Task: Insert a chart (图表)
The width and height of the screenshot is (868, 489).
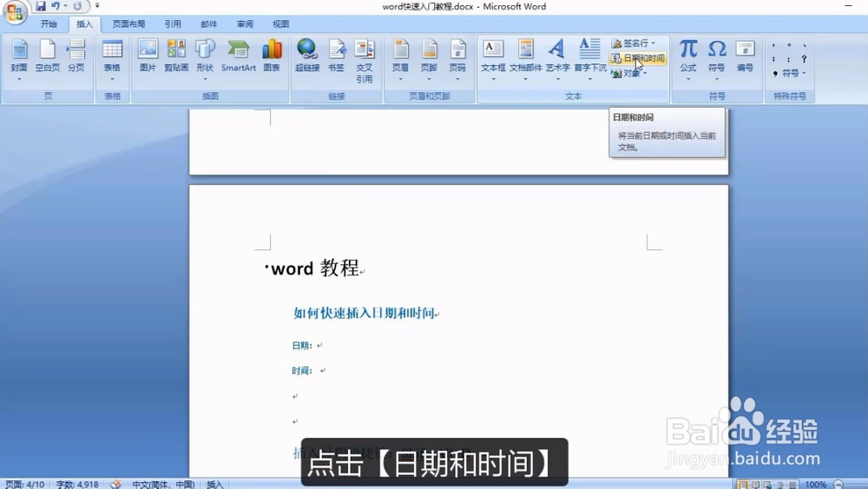Action: [272, 56]
